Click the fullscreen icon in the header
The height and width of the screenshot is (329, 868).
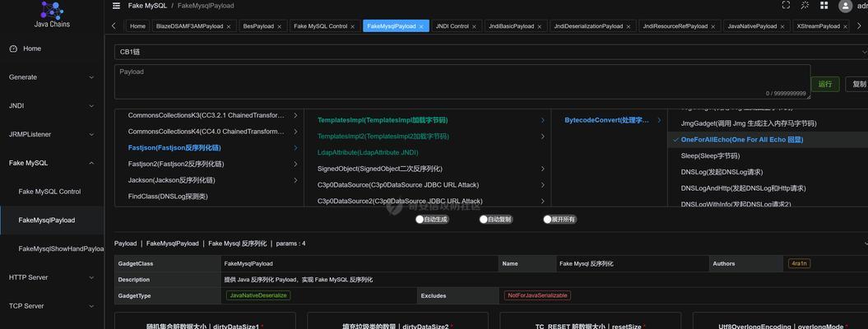coord(786,6)
